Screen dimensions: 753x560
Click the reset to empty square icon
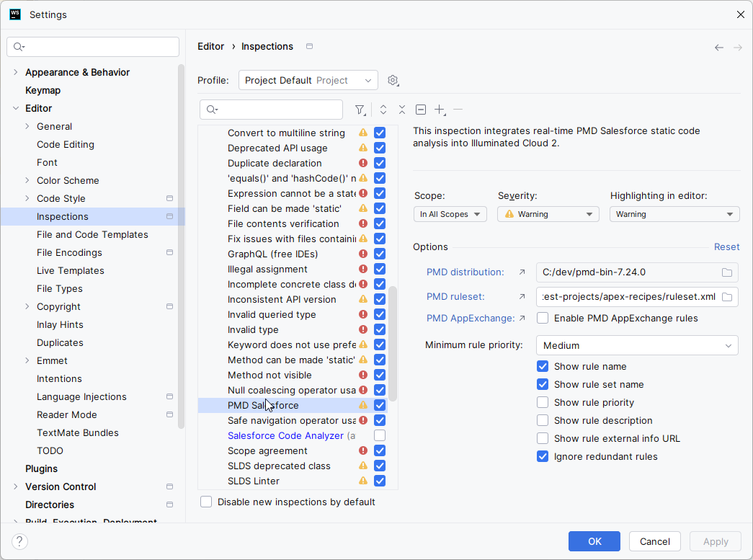point(421,110)
